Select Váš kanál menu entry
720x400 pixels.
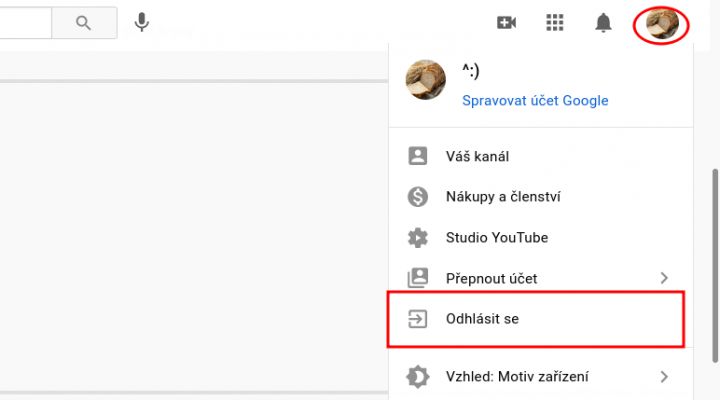[x=540, y=156]
